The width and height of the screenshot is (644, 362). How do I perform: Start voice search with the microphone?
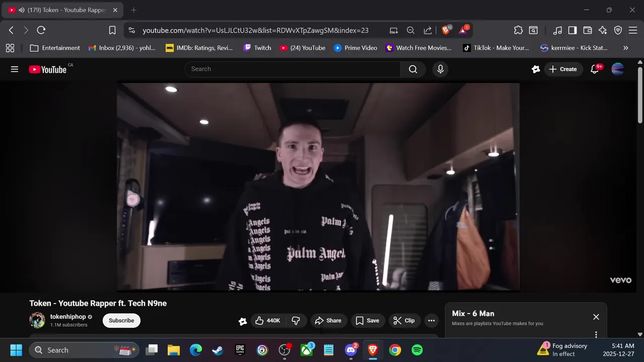(x=440, y=69)
